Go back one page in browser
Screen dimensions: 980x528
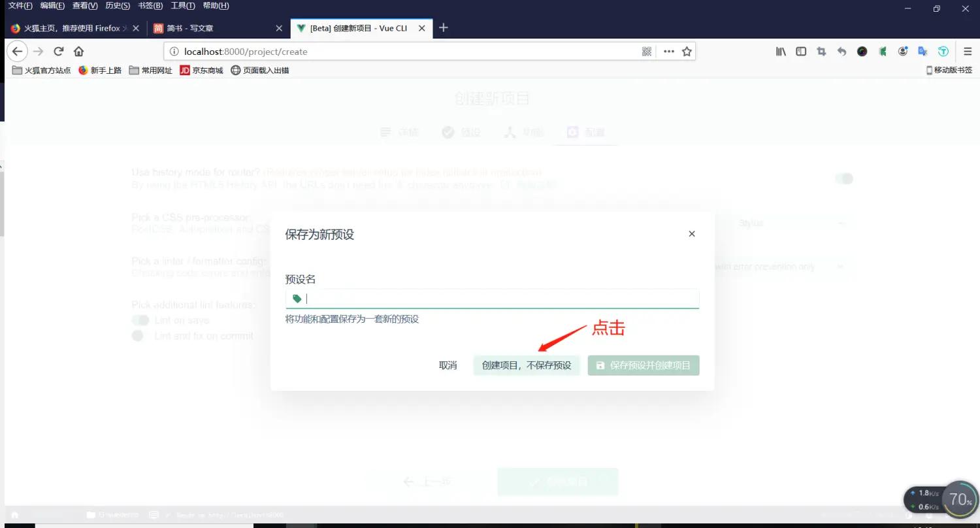click(17, 52)
